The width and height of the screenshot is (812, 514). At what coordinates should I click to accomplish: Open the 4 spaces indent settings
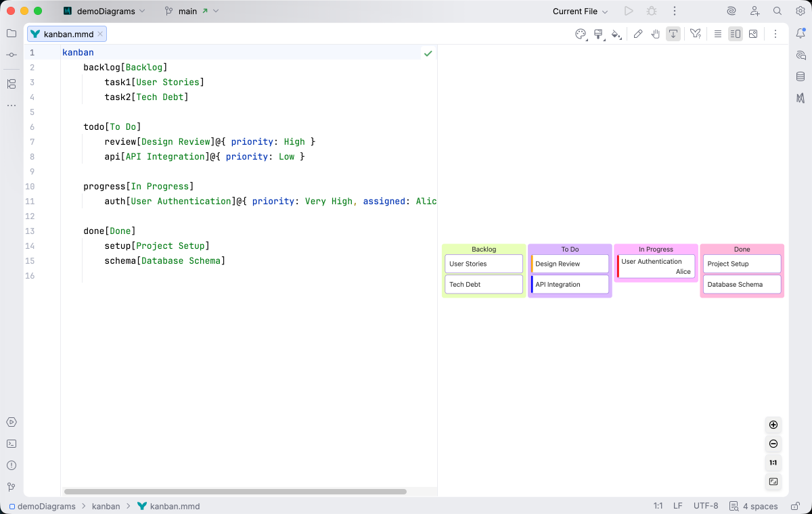coord(754,506)
